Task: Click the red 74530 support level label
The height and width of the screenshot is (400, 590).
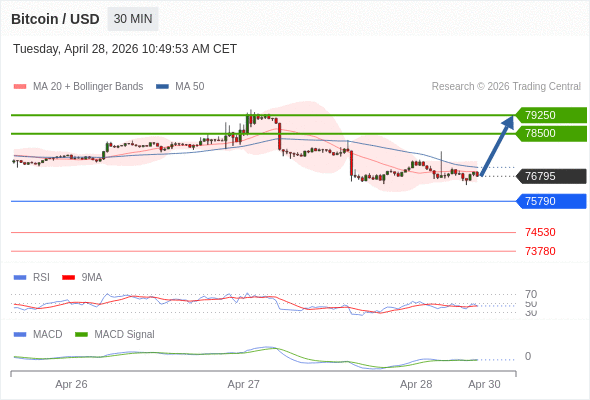Action: tap(540, 232)
